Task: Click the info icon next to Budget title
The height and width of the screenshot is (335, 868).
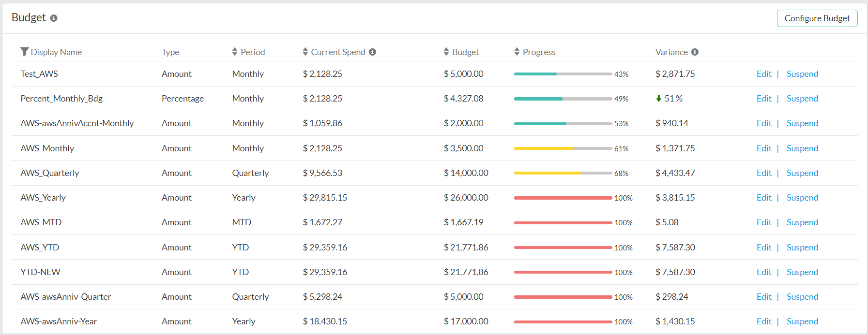Action: click(54, 18)
